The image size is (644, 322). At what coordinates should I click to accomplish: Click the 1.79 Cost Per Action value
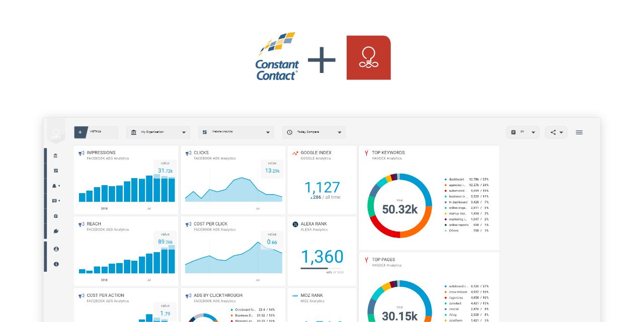pos(165,313)
